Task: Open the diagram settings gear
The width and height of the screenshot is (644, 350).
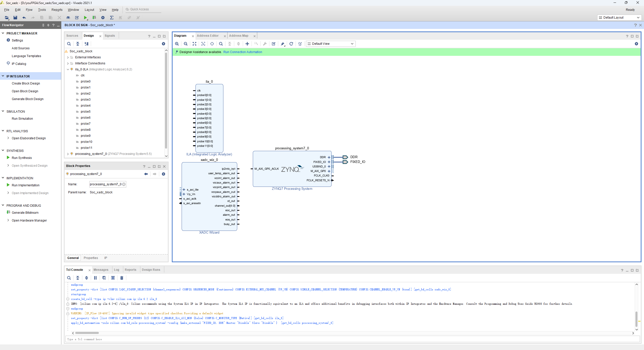Action: tap(636, 44)
